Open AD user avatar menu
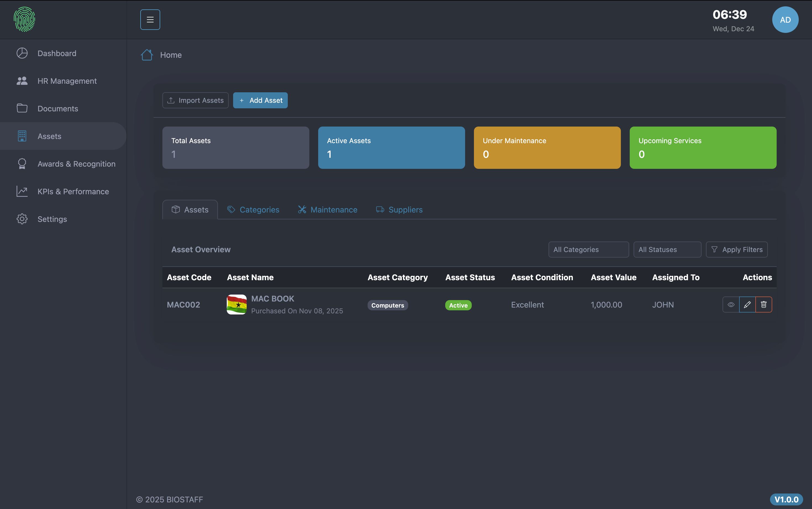 coord(785,20)
